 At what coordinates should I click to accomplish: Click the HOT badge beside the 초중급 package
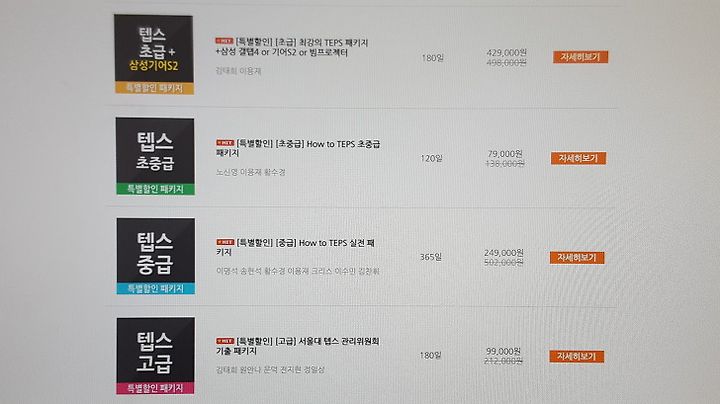coord(225,143)
